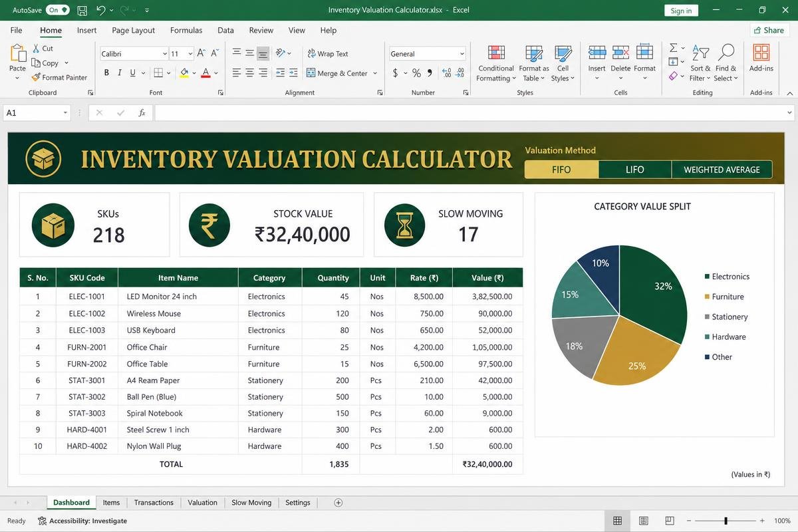This screenshot has width=798, height=532.
Task: Apply Underline formatting
Action: pos(133,73)
